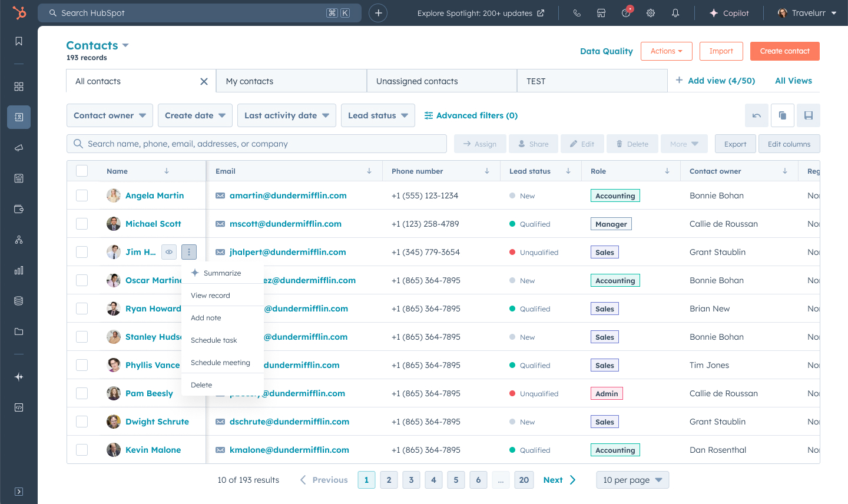Open the Lead status filter dropdown

click(x=378, y=115)
